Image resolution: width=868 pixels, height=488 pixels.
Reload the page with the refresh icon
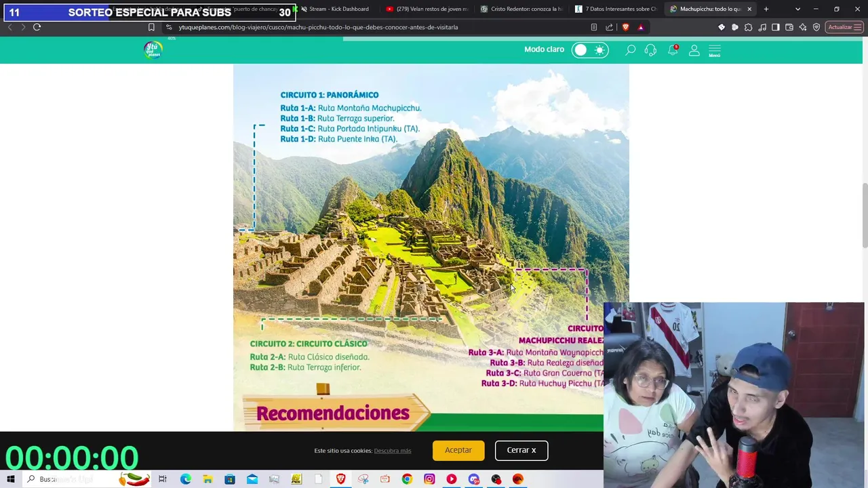(37, 27)
